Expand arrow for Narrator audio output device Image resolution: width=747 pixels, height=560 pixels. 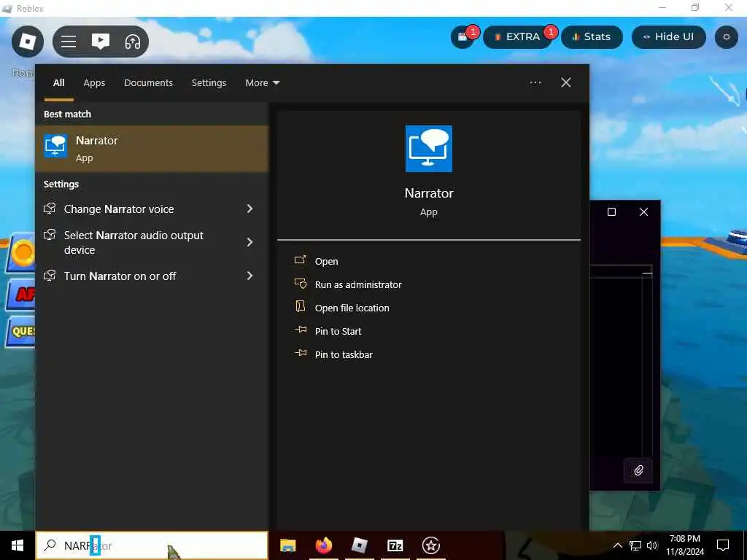click(249, 242)
